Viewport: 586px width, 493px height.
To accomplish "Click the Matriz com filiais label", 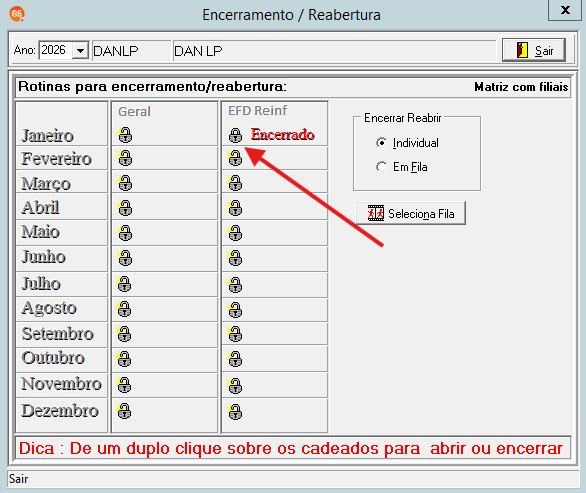I will click(x=521, y=87).
